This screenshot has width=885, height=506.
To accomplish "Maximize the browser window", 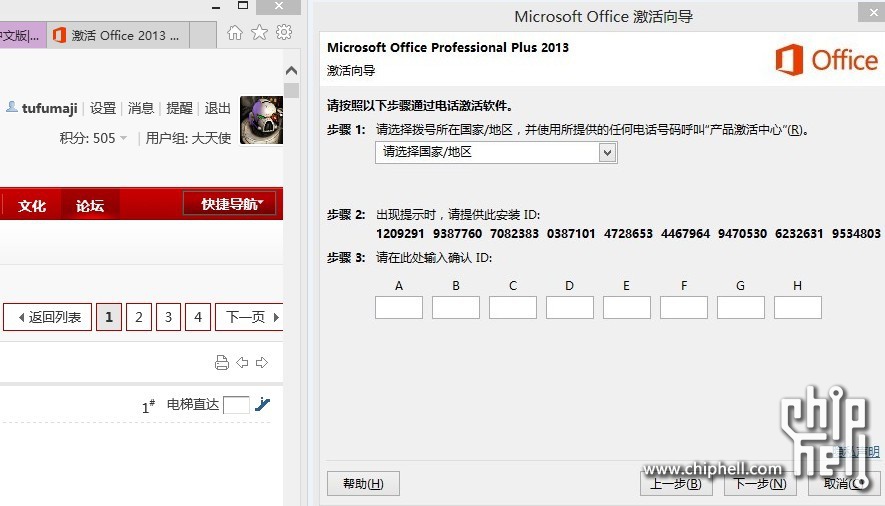I will tap(243, 6).
